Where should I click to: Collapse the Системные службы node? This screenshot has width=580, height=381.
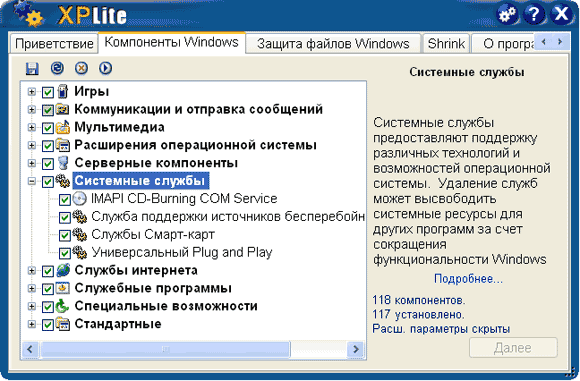pos(32,181)
